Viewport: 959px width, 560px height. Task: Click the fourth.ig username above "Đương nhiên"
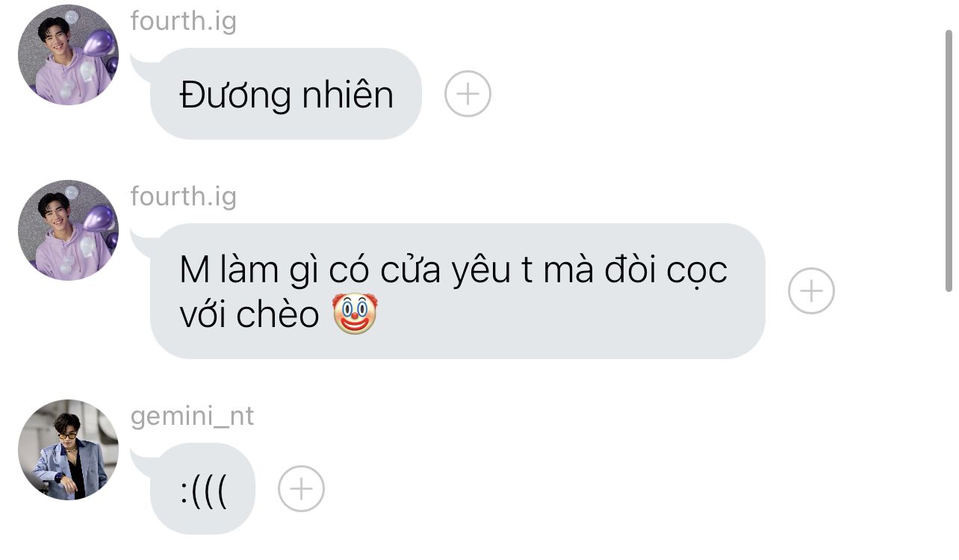click(183, 20)
